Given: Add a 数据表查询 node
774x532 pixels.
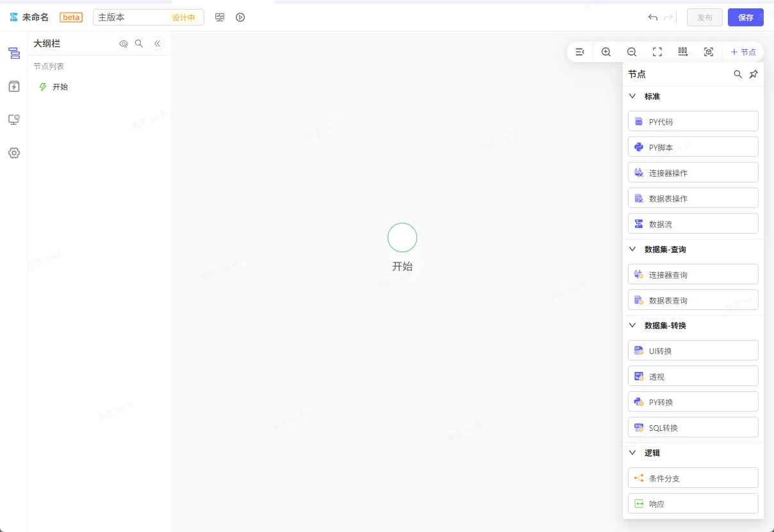Looking at the screenshot, I should (693, 300).
